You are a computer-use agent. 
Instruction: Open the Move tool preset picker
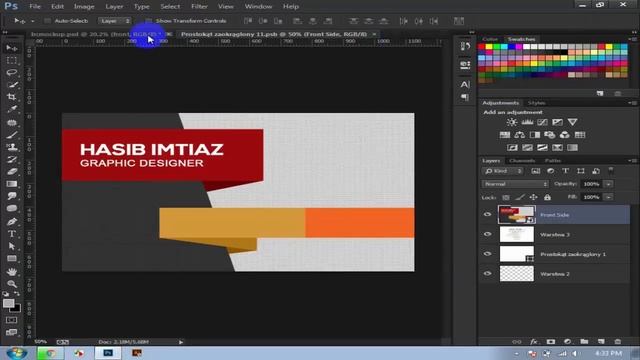[x=33, y=21]
